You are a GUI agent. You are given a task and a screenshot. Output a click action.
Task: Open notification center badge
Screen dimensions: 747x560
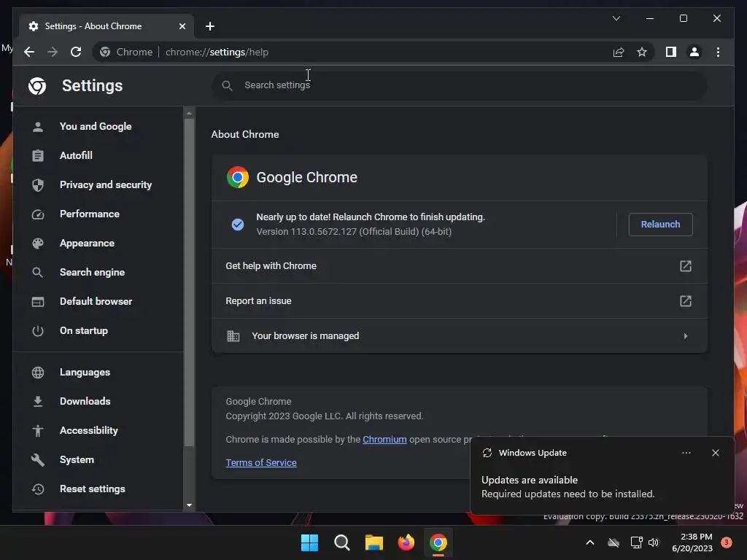[726, 542]
